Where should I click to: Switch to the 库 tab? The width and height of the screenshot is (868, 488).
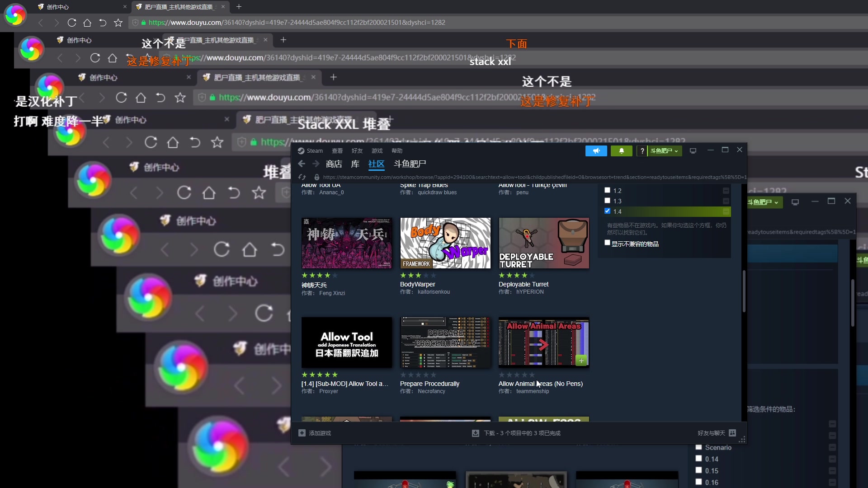pos(355,164)
